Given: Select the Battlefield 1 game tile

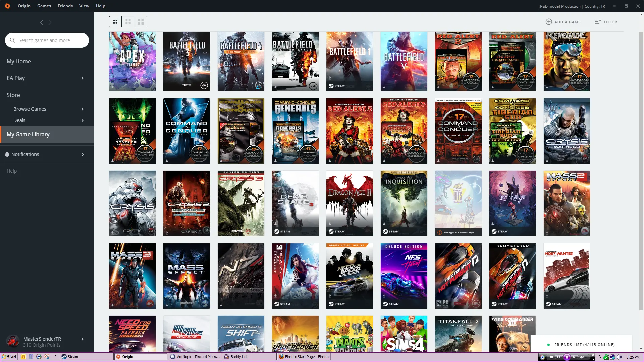Looking at the screenshot, I should (x=350, y=61).
